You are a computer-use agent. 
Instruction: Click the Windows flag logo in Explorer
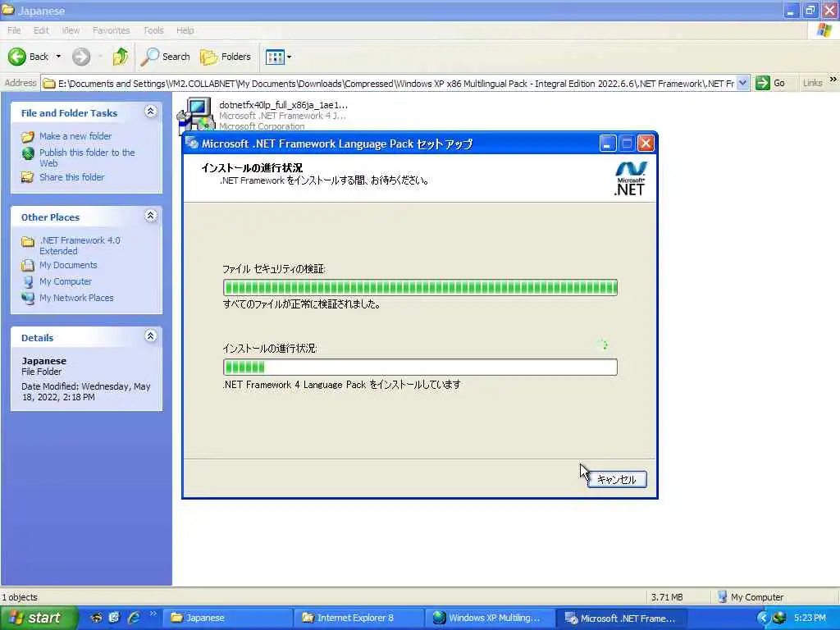point(824,30)
